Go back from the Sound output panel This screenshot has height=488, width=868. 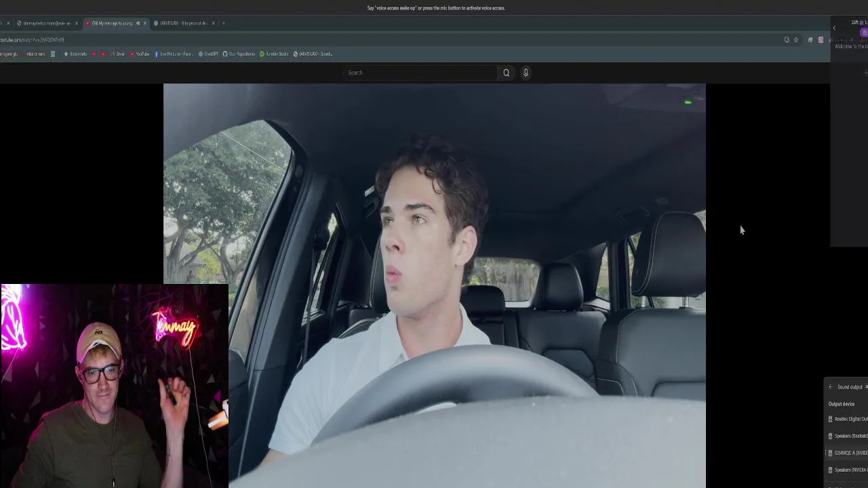coord(831,387)
